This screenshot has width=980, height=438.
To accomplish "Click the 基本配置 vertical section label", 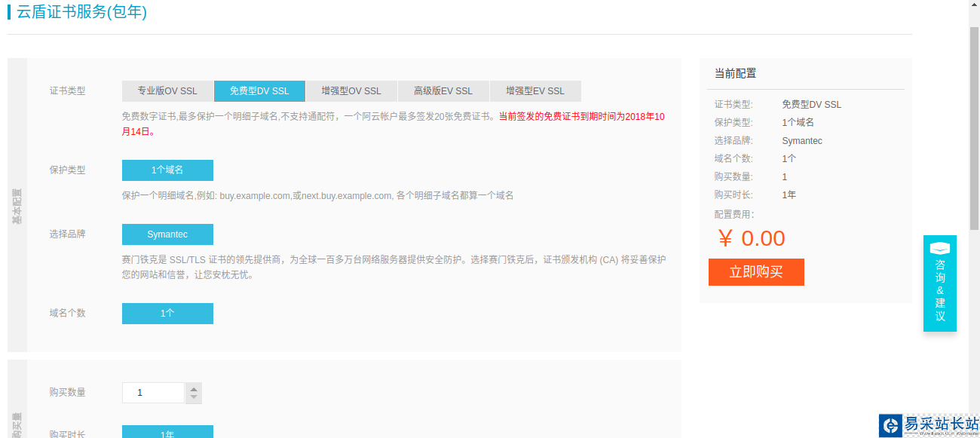I will click(x=17, y=205).
